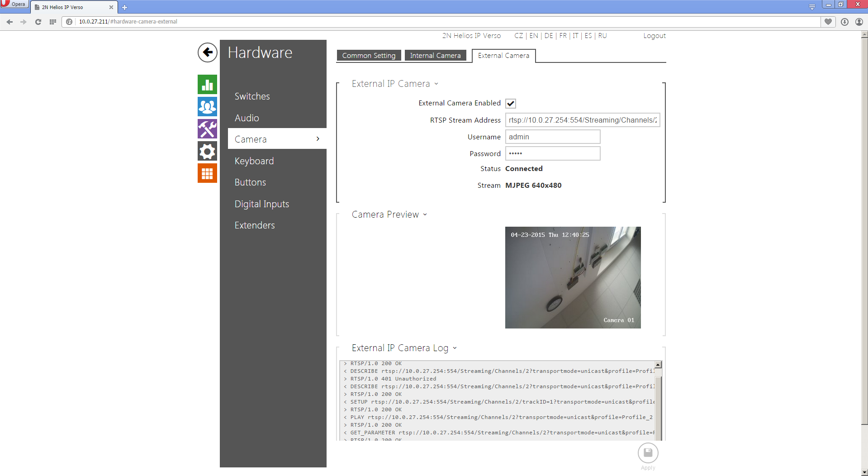
Task: Open the Services gear icon
Action: [x=207, y=151]
